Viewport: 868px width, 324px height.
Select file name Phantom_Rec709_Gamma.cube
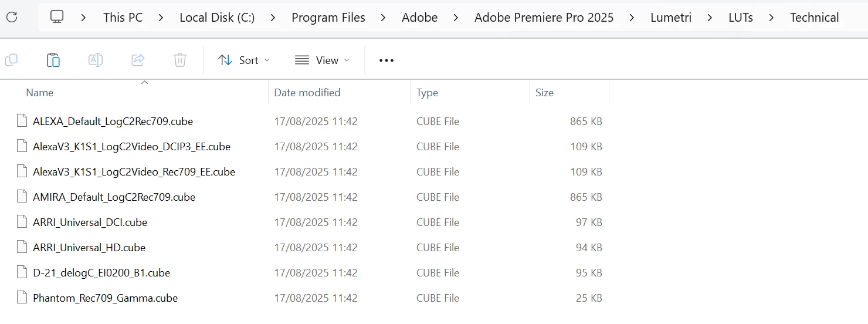tap(105, 298)
